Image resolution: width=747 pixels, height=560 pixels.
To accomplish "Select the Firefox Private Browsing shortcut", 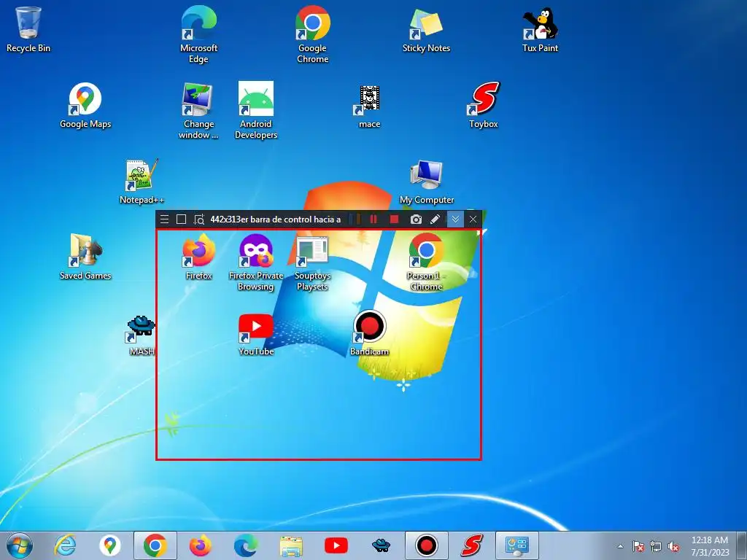I will click(x=256, y=262).
